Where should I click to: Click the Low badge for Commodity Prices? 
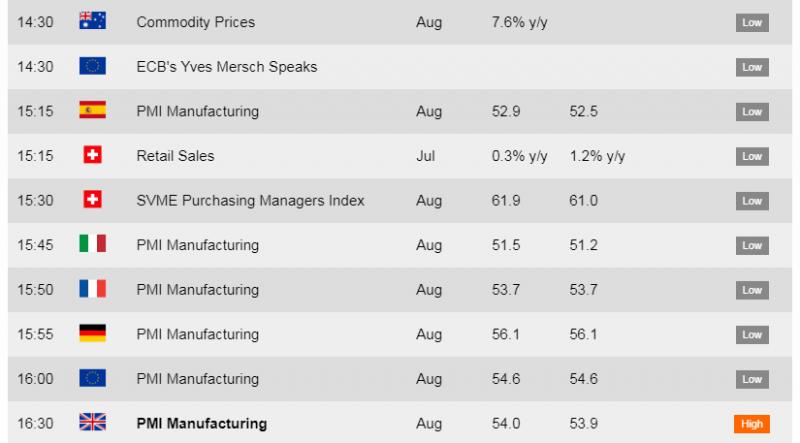pyautogui.click(x=752, y=22)
